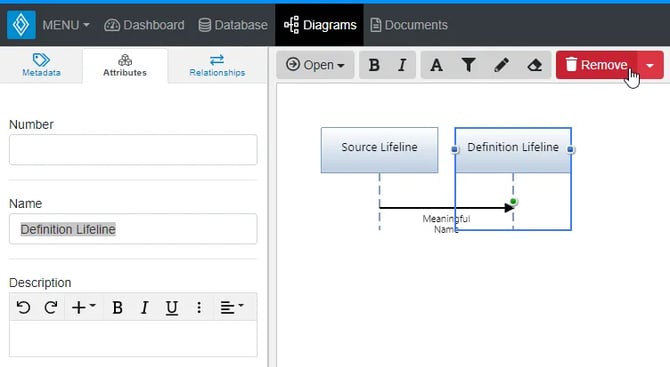The height and width of the screenshot is (367, 670).
Task: Click the eraser icon
Action: pyautogui.click(x=535, y=65)
